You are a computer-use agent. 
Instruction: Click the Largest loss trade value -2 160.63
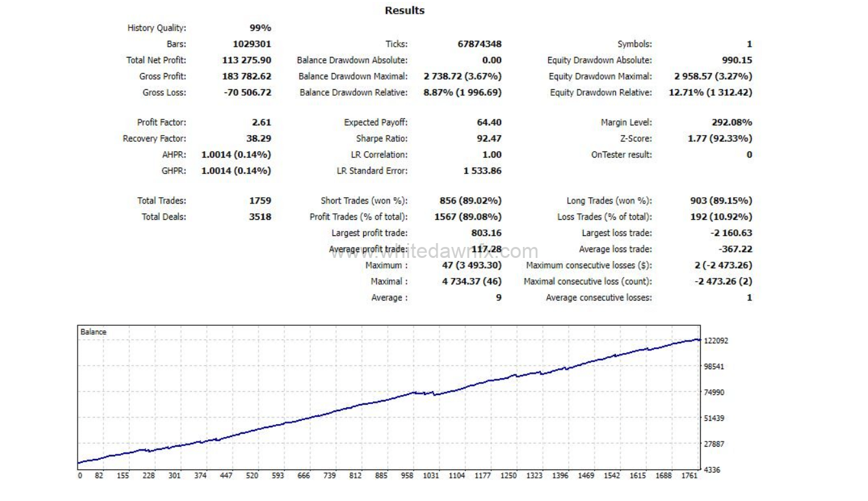[730, 233]
